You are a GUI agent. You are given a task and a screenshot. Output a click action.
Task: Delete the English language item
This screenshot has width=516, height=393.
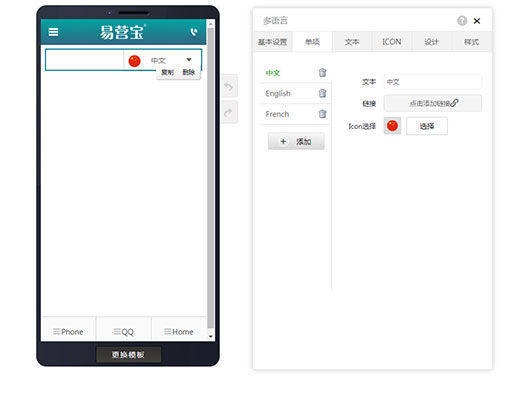point(322,93)
